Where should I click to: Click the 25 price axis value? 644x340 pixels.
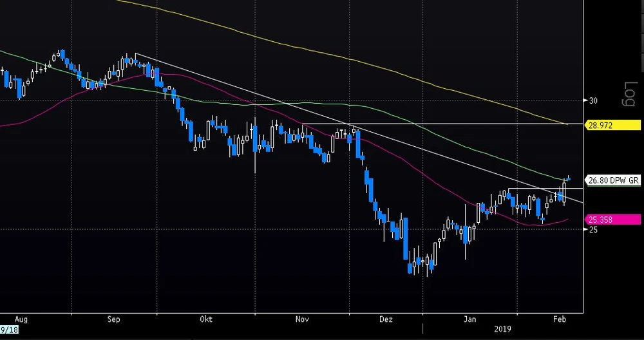pos(594,229)
